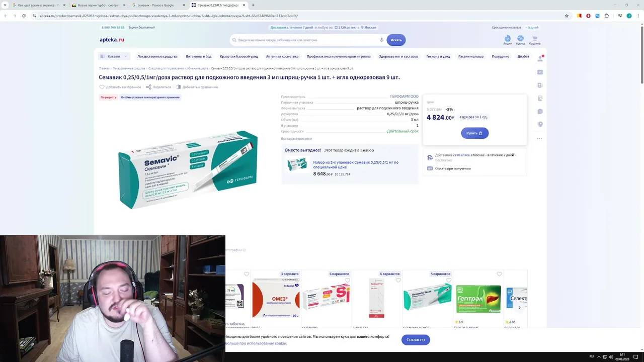This screenshot has width=644, height=362.
Task: Open the Диабет category
Action: (523, 56)
